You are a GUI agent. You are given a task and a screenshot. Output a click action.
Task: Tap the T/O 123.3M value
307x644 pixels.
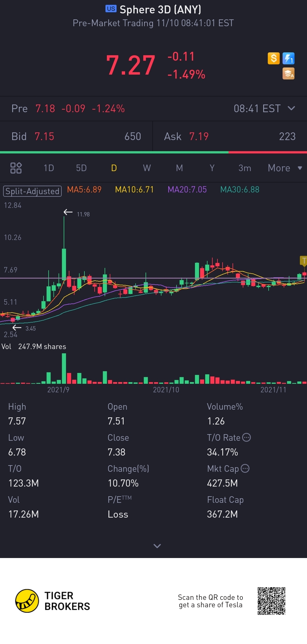[x=24, y=483]
